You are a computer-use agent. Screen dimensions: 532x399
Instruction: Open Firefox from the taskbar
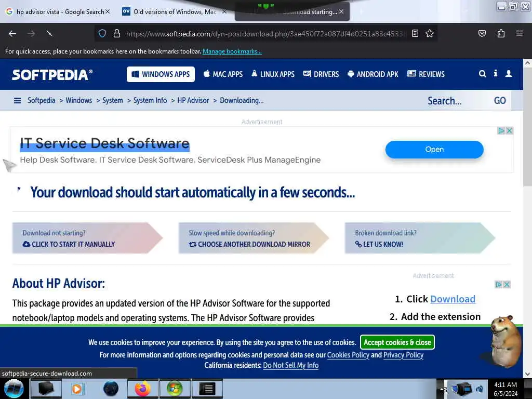pos(142,389)
